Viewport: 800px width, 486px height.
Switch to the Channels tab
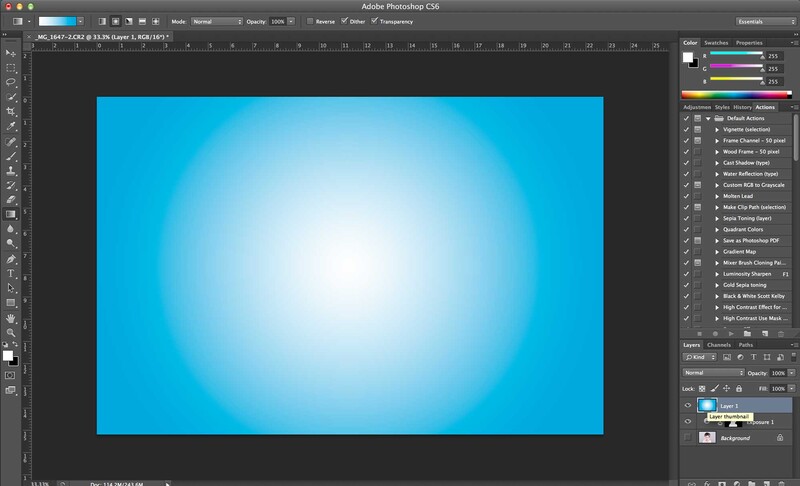pyautogui.click(x=719, y=345)
